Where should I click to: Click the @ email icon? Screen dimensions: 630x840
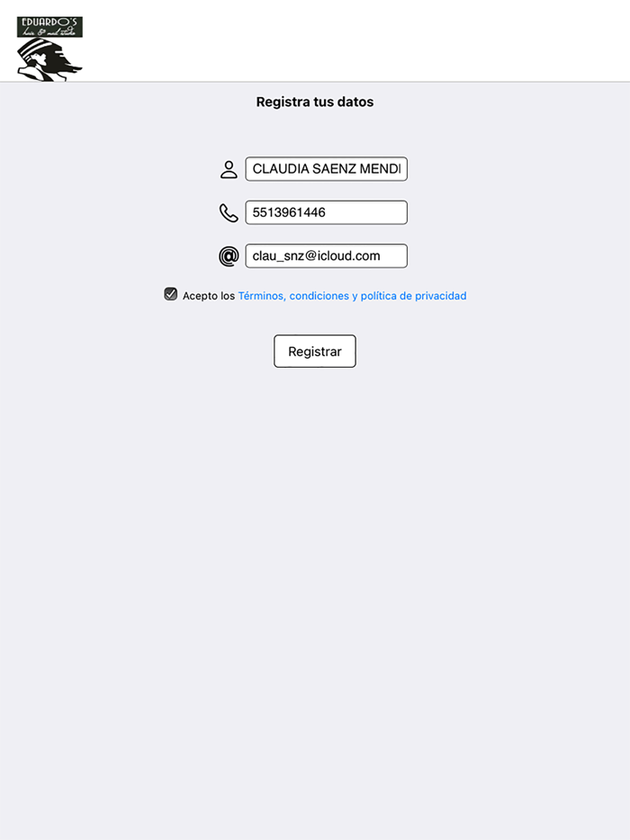pyautogui.click(x=229, y=256)
